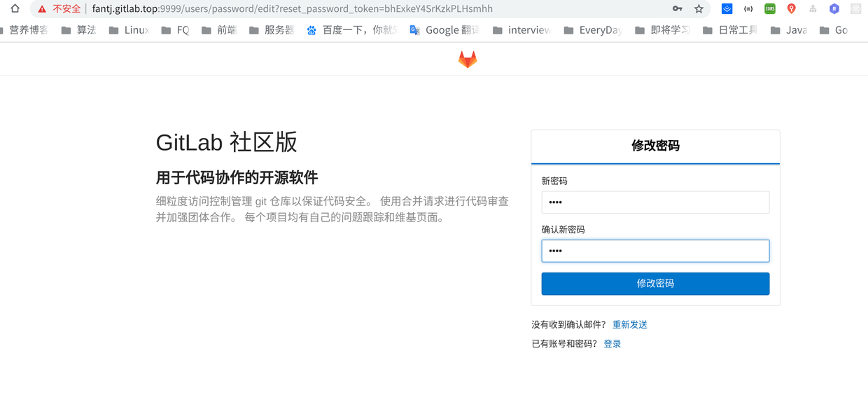Open the 日常工具 bookmark folder
This screenshot has width=868, height=414.
[x=730, y=30]
